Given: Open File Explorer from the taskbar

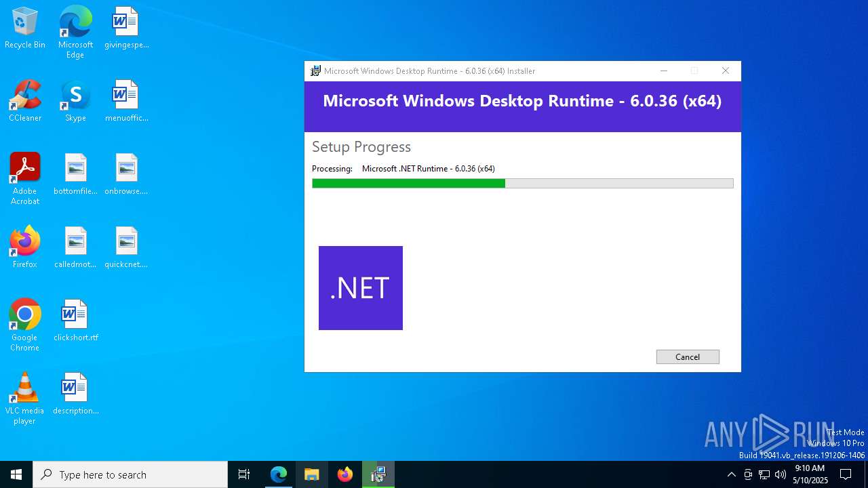Looking at the screenshot, I should (312, 474).
